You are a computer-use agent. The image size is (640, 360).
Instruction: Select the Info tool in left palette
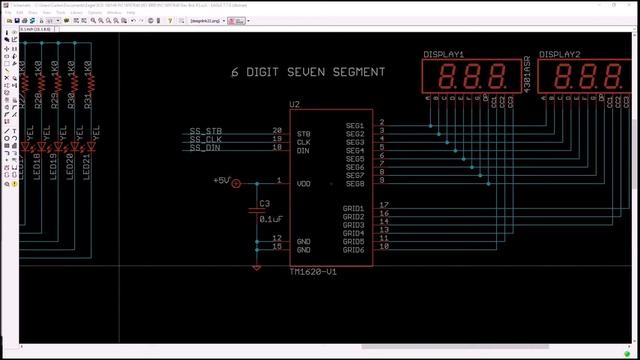[7, 32]
